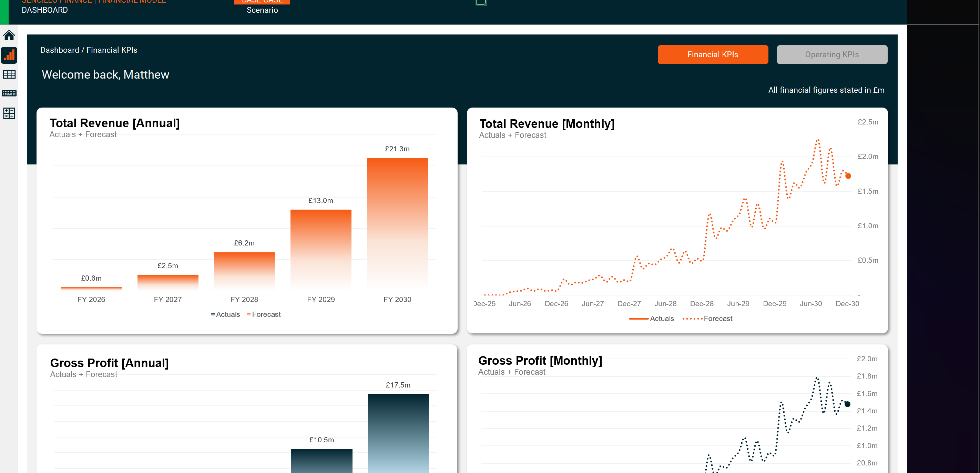
Task: Select the orange bar-chart dashboard icon
Action: pos(9,55)
